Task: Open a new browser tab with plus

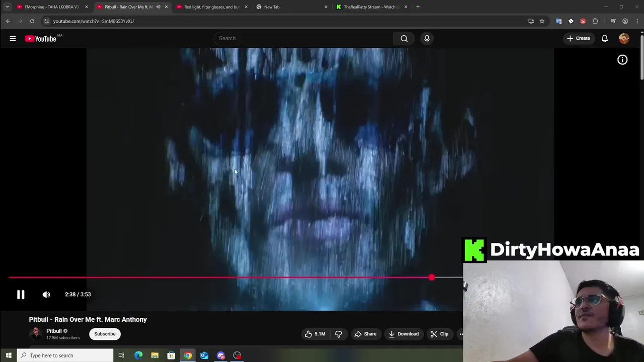Action: coord(418,7)
